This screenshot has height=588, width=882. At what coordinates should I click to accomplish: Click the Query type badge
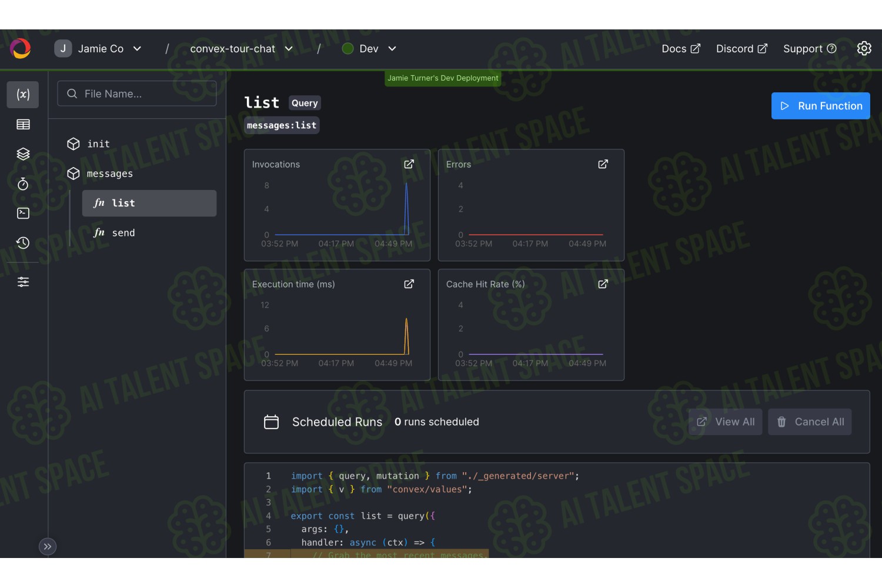point(305,103)
